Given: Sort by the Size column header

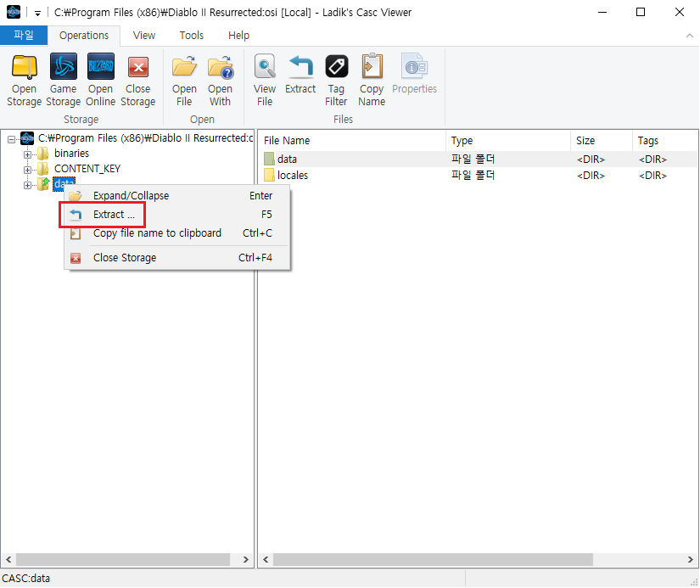Looking at the screenshot, I should tap(602, 141).
